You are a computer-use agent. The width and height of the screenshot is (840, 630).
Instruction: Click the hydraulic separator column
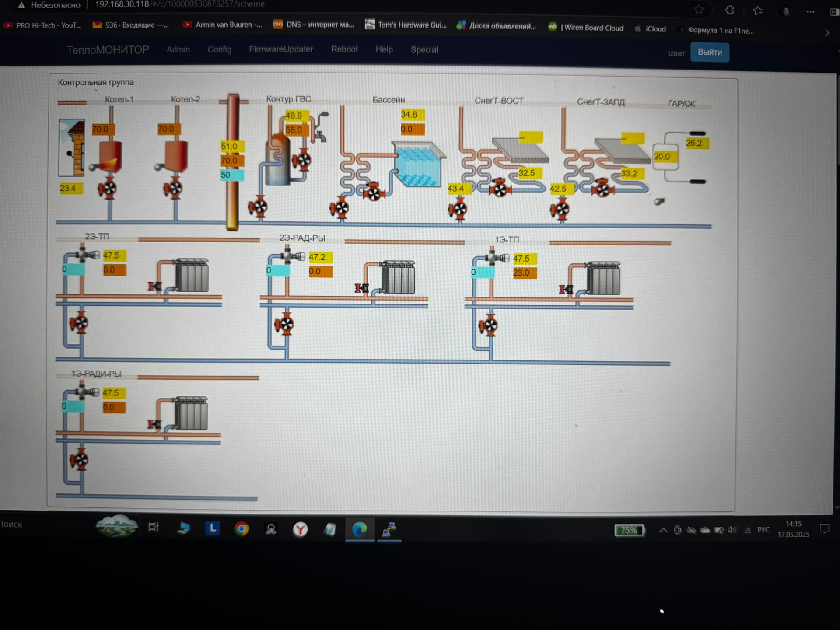coord(233,162)
